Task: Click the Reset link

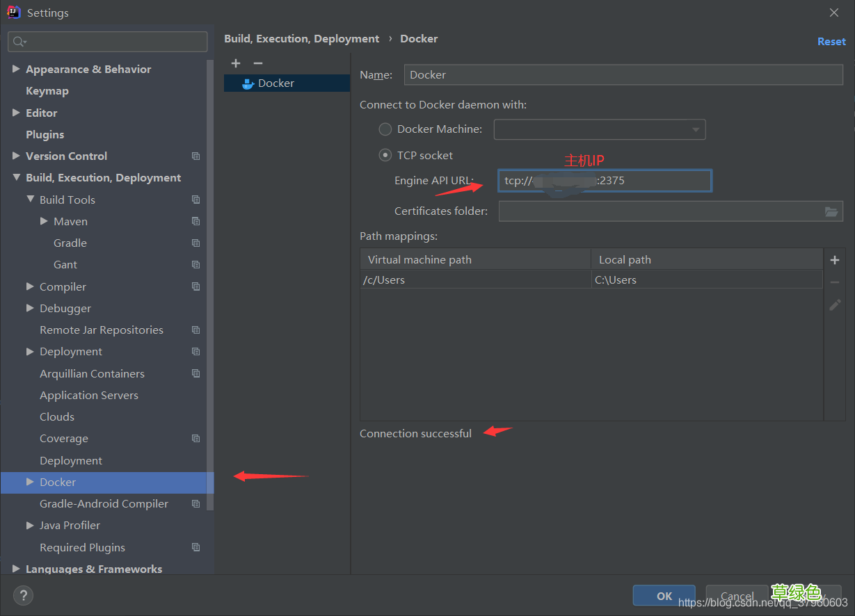Action: pyautogui.click(x=831, y=42)
